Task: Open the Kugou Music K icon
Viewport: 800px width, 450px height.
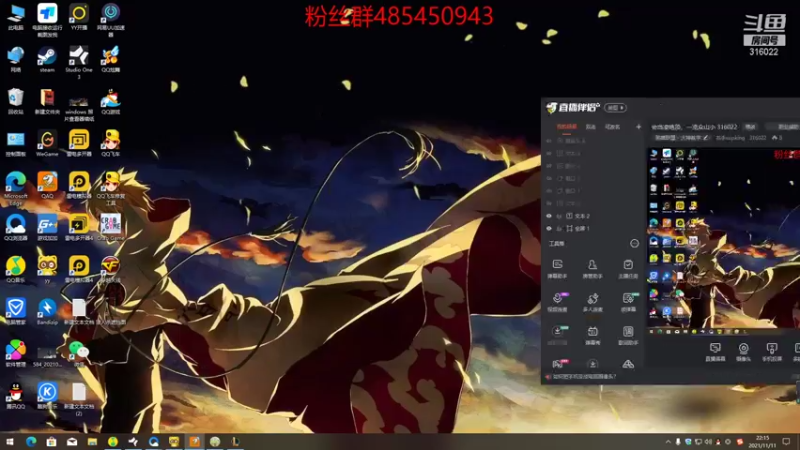Action: [47, 395]
